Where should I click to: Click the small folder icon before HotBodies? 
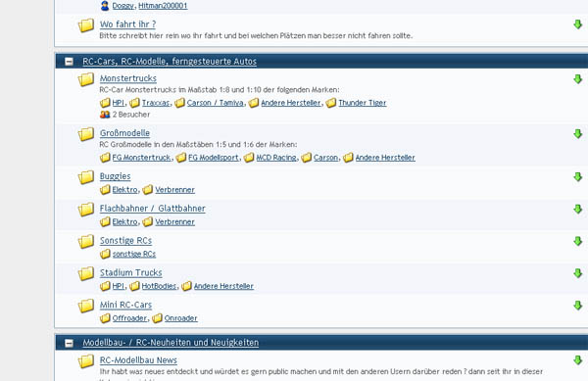coord(134,286)
